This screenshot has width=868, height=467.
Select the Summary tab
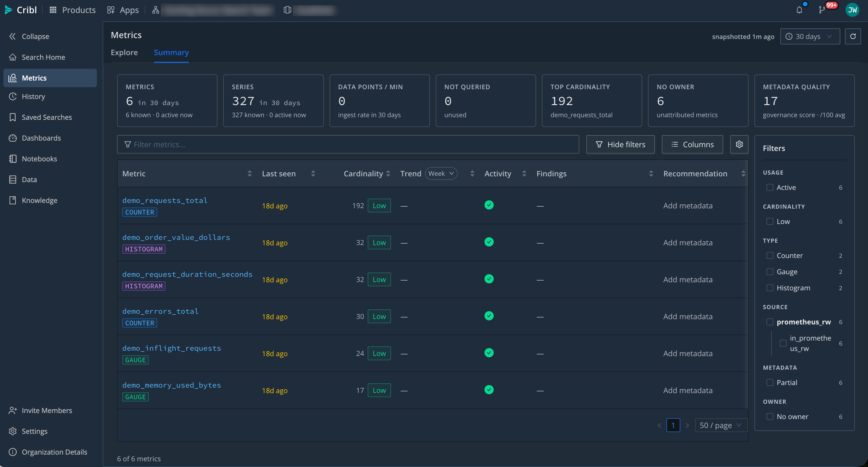[x=171, y=52]
